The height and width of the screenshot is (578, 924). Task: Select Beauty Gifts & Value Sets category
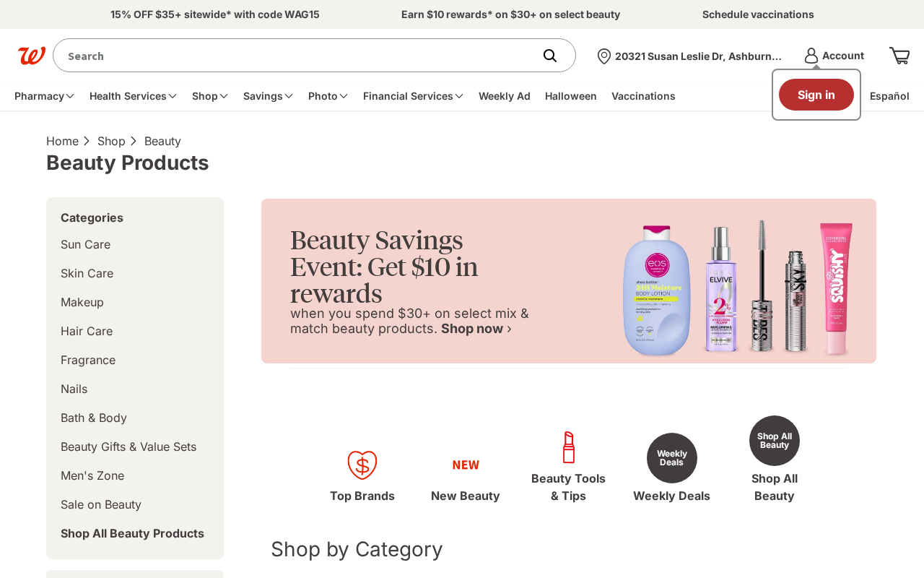(128, 447)
